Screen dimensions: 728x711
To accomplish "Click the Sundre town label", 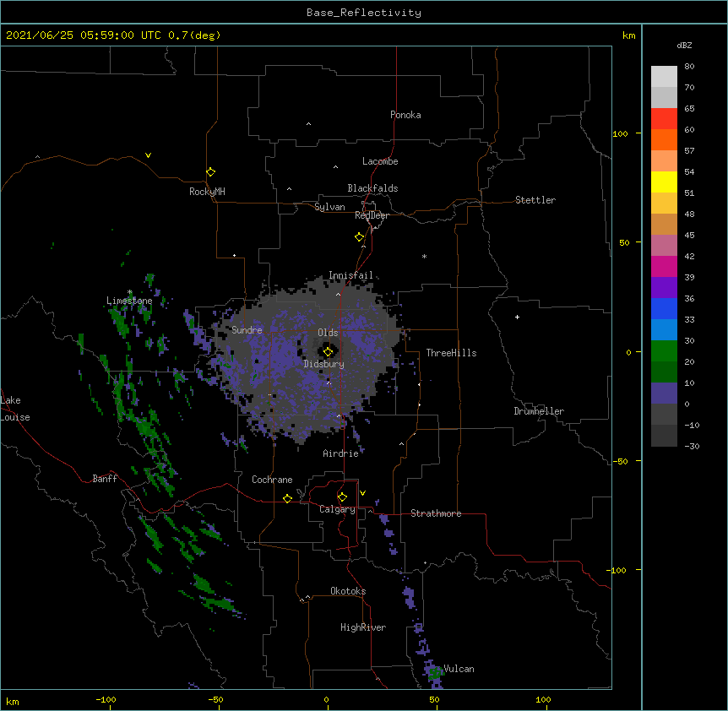I will [x=247, y=330].
